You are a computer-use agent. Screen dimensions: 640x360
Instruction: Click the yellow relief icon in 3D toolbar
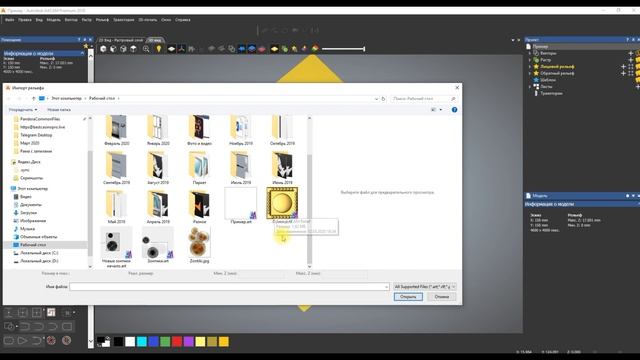pyautogui.click(x=275, y=49)
